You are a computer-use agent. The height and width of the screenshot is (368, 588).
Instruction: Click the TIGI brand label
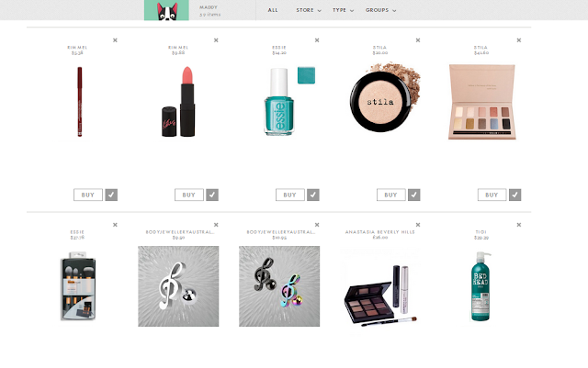(481, 232)
